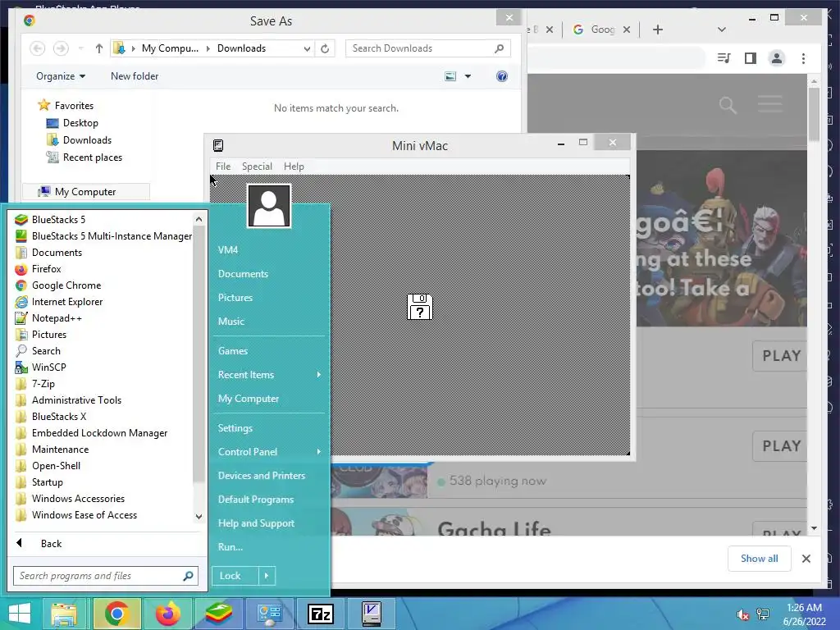Open the Lock options arrow
840x630 pixels.
(267, 576)
